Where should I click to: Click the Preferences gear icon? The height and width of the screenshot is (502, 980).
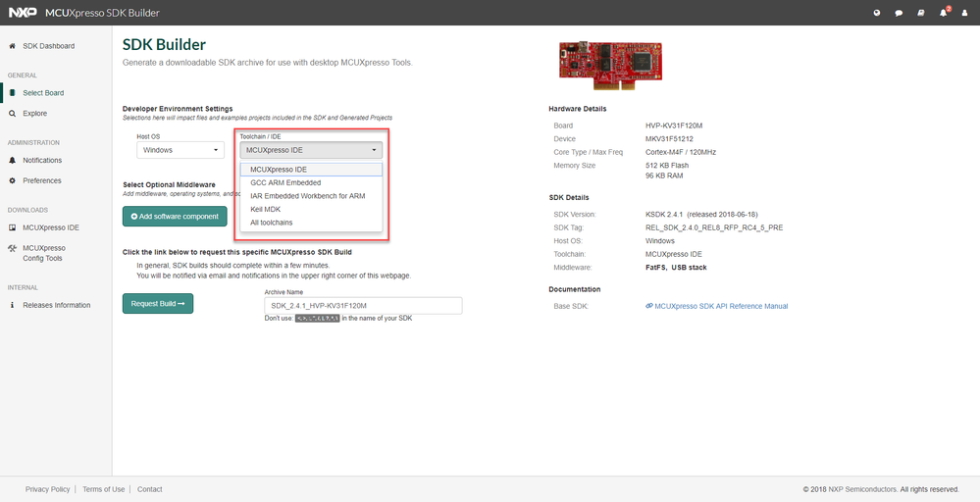12,181
